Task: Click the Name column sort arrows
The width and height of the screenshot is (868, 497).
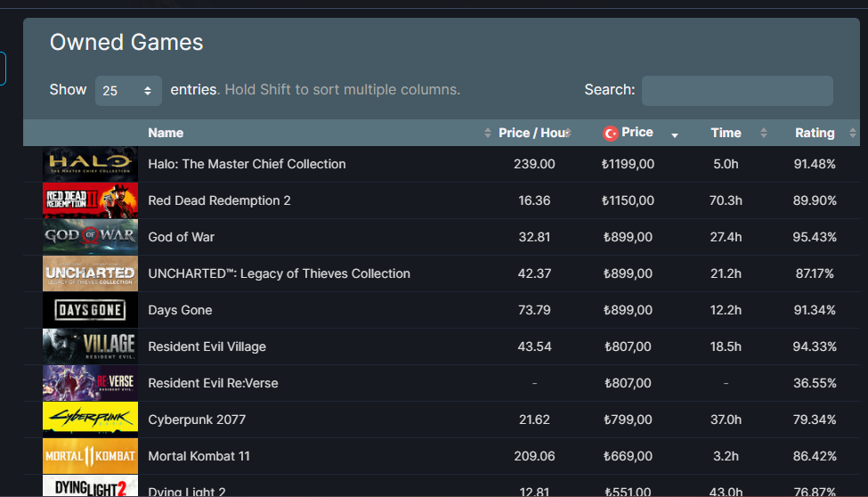Action: point(487,133)
